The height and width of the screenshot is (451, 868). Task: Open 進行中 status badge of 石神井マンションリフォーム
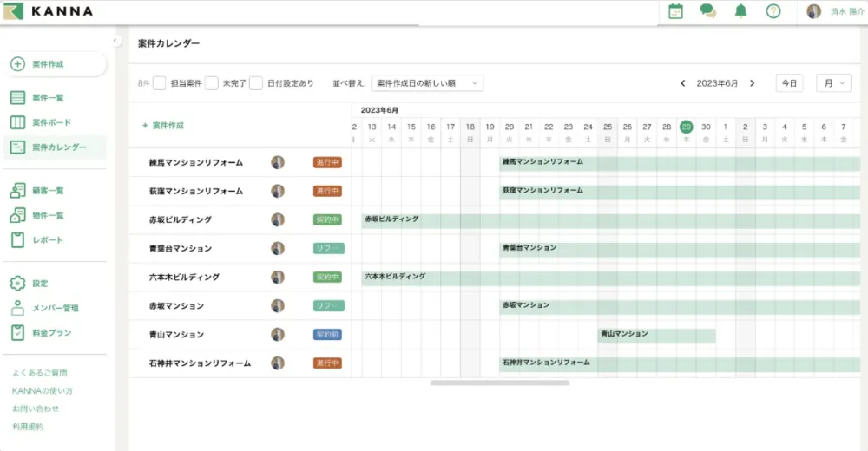pyautogui.click(x=328, y=363)
